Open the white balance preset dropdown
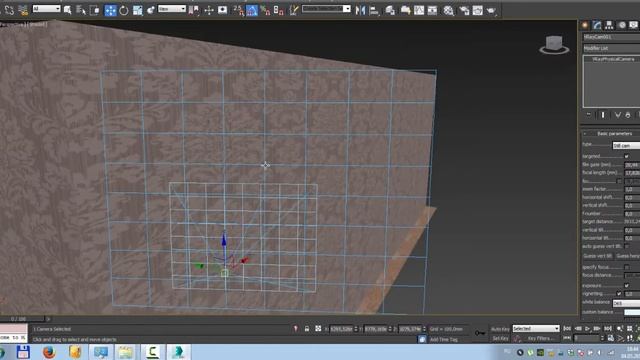Screen dimensions: 640x360 (626, 303)
